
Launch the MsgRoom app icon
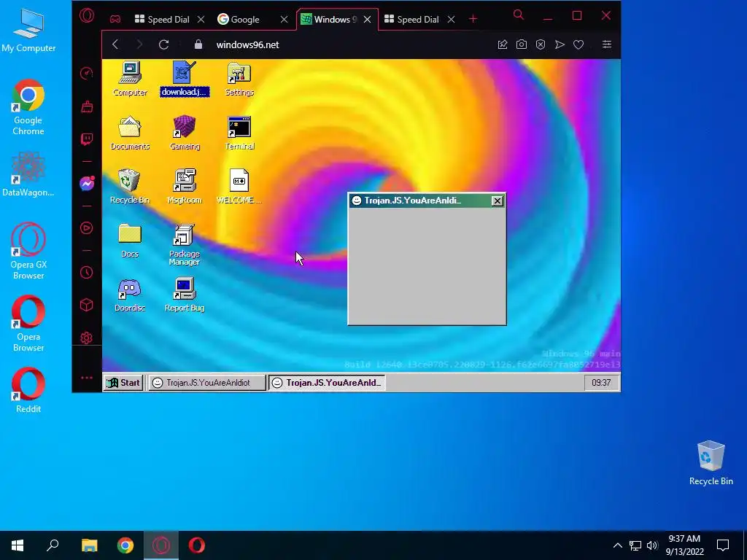coord(185,187)
